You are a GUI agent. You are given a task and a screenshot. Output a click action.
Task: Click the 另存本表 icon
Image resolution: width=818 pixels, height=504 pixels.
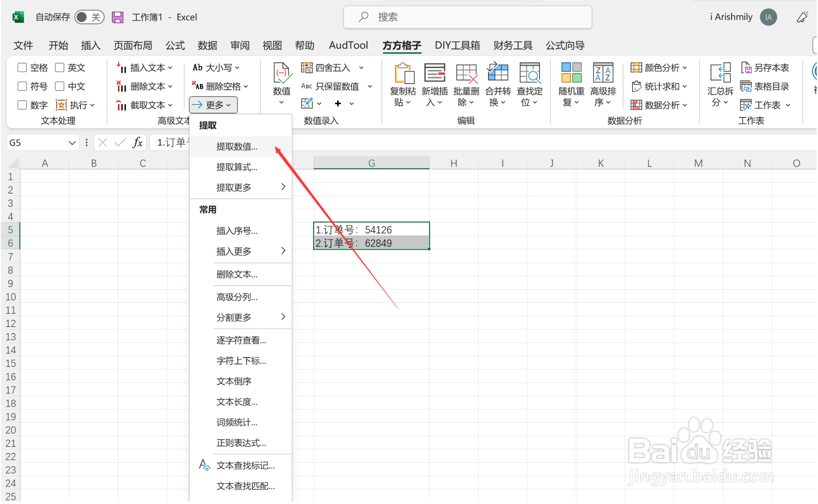tap(746, 68)
